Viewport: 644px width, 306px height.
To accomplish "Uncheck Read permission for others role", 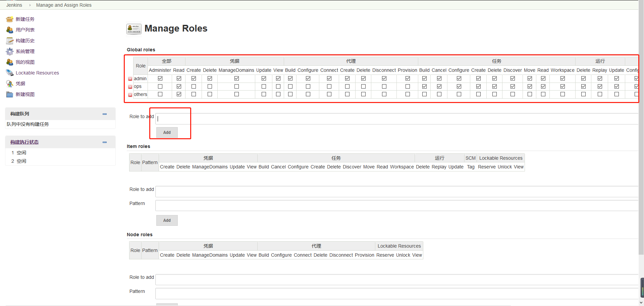I will click(x=179, y=94).
